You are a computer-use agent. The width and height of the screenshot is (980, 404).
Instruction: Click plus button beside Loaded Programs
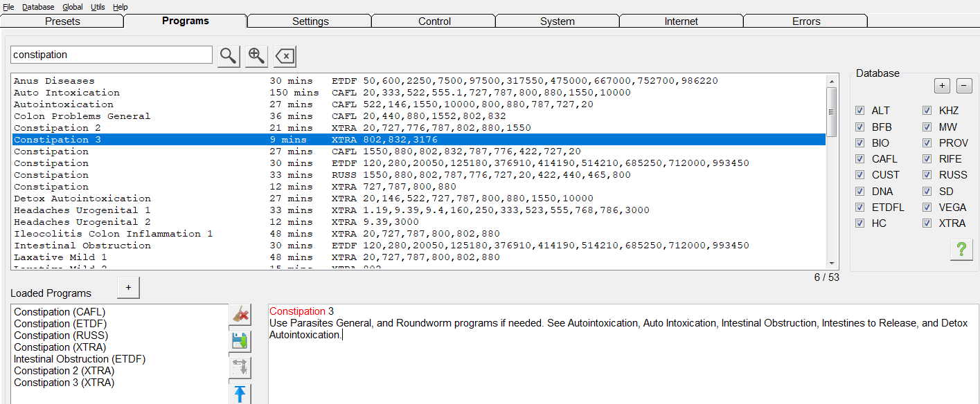(x=128, y=288)
